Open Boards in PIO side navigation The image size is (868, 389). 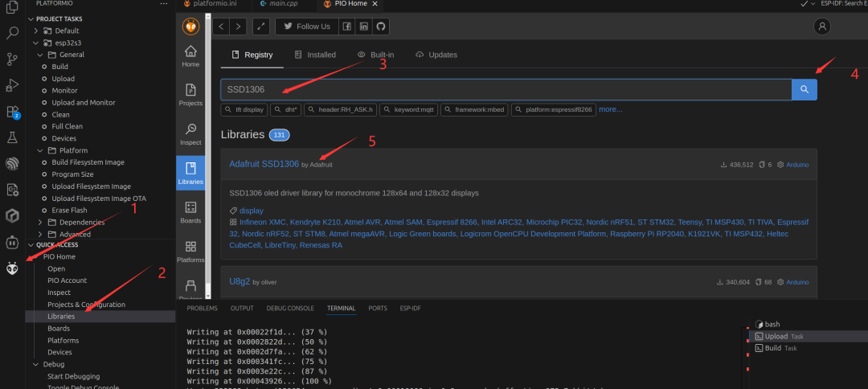pos(190,212)
